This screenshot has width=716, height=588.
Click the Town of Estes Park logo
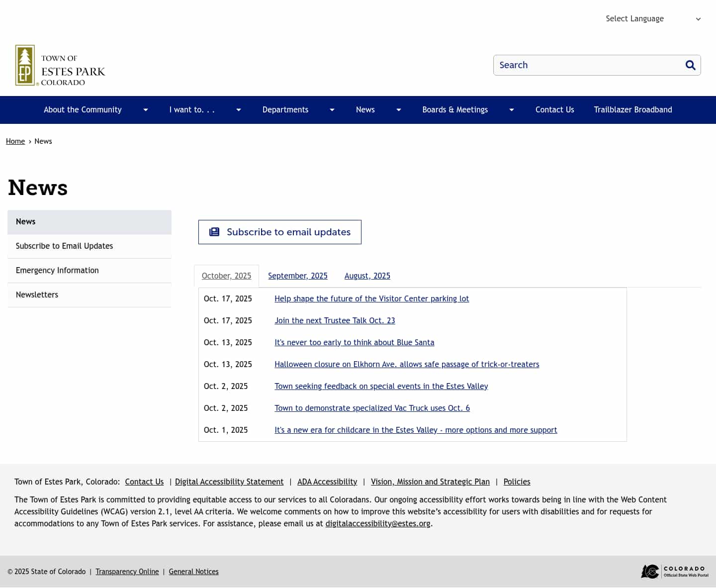click(60, 65)
